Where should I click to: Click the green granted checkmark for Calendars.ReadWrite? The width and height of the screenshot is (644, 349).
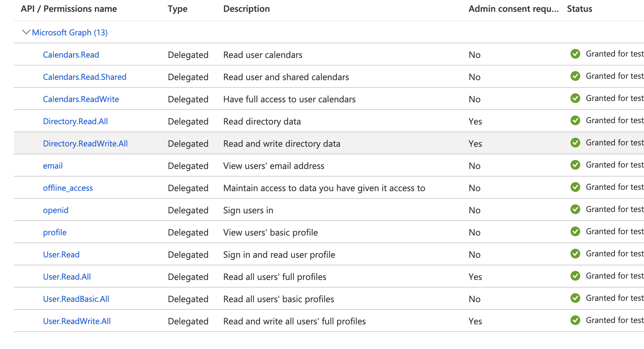[575, 98]
